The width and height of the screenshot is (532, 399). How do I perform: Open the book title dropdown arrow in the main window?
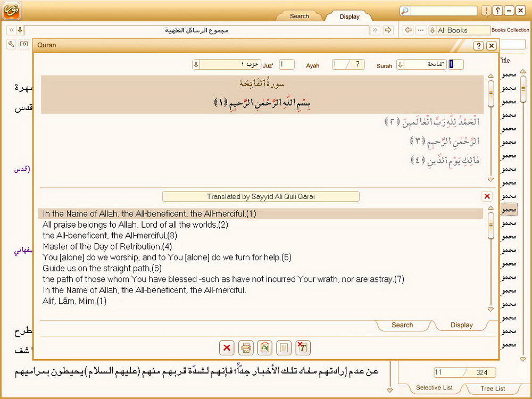pyautogui.click(x=20, y=30)
